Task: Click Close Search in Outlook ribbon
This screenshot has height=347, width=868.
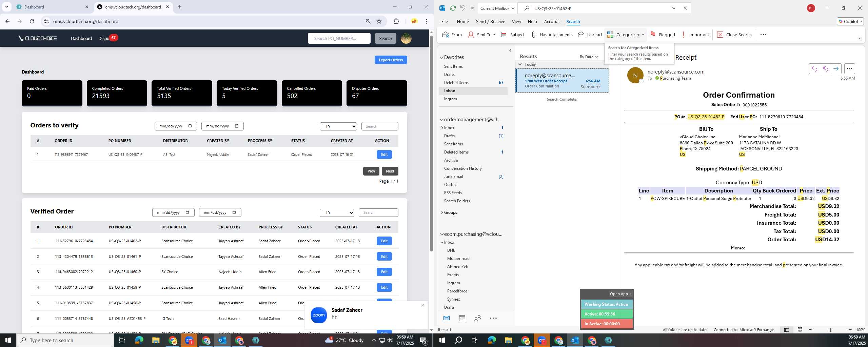Action: click(x=734, y=35)
